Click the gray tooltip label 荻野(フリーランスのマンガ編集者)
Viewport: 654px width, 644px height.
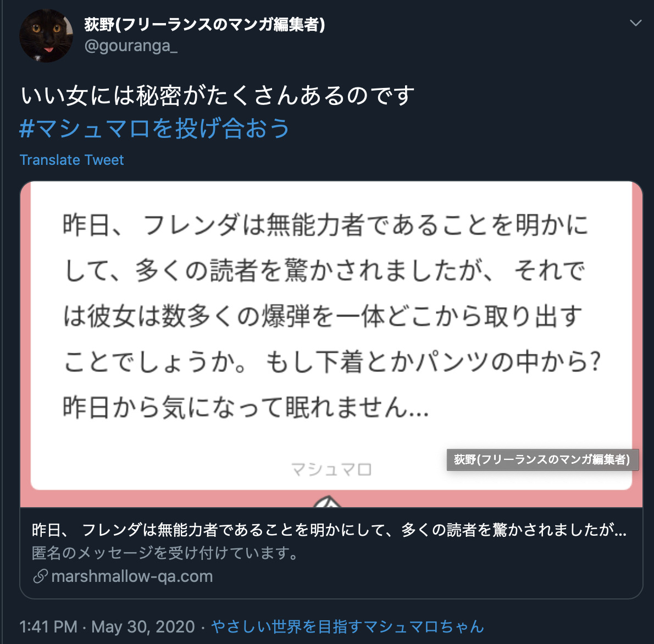tap(542, 459)
